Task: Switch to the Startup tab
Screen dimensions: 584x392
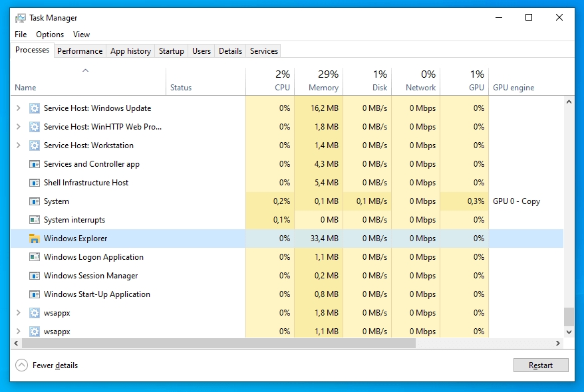Action: click(x=172, y=51)
